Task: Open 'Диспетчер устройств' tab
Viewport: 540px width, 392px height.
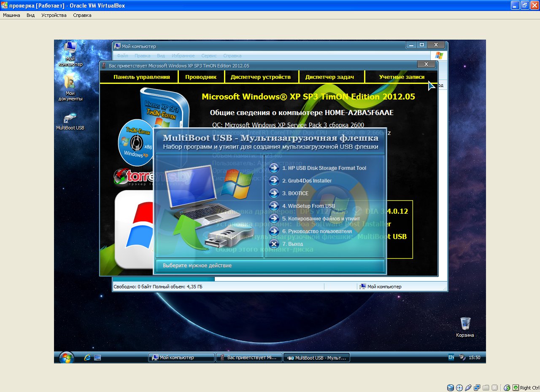Action: 260,77
